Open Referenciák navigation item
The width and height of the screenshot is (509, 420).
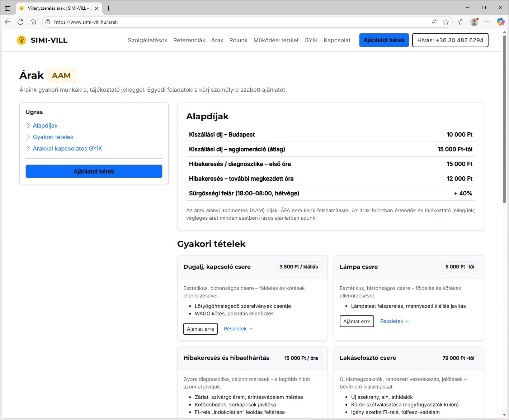[189, 40]
